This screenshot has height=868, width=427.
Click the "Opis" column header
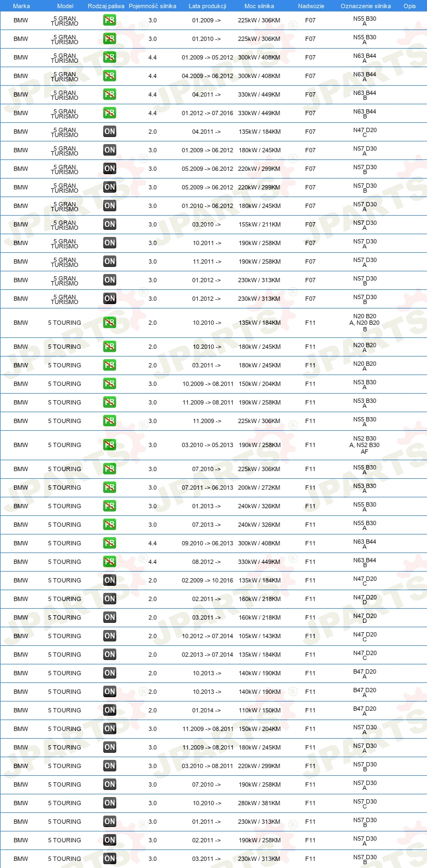coord(410,6)
